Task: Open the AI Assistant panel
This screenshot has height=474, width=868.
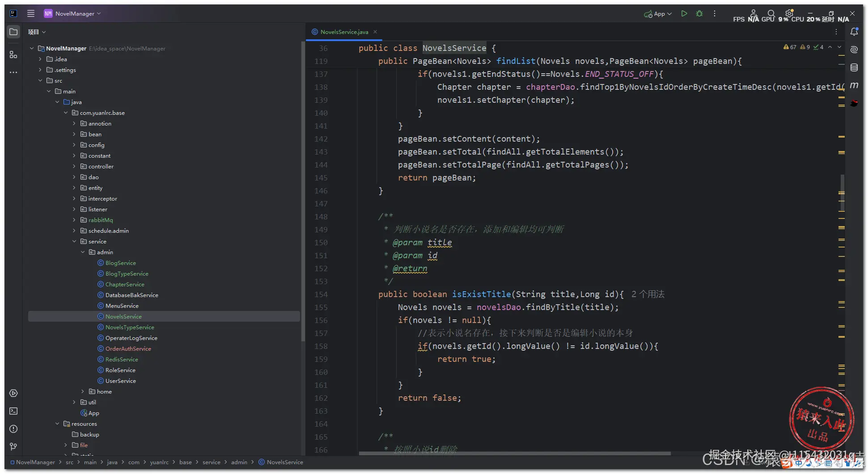Action: (854, 50)
